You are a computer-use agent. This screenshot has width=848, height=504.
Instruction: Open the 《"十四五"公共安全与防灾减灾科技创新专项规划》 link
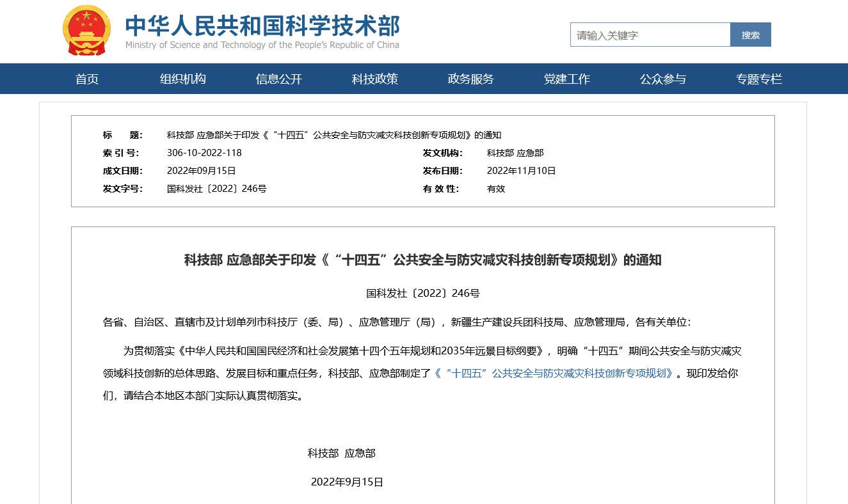pos(555,374)
